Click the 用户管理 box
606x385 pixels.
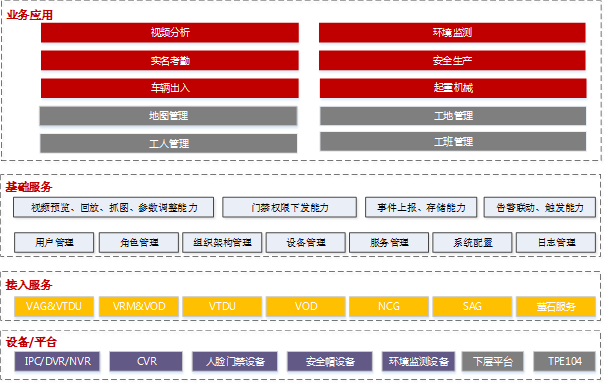click(54, 242)
